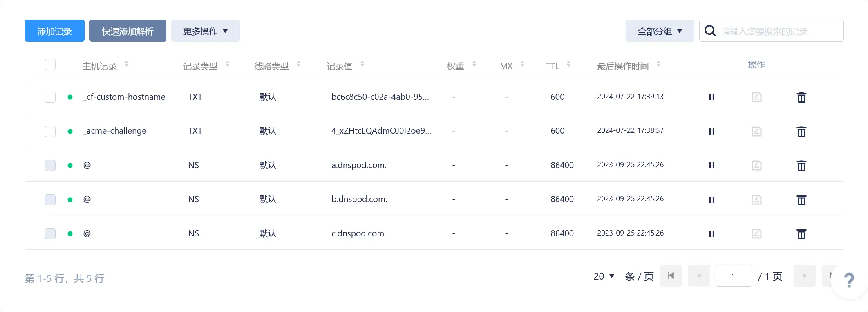
Task: Check the _cf-custom-hostname row checkbox
Action: (x=50, y=97)
